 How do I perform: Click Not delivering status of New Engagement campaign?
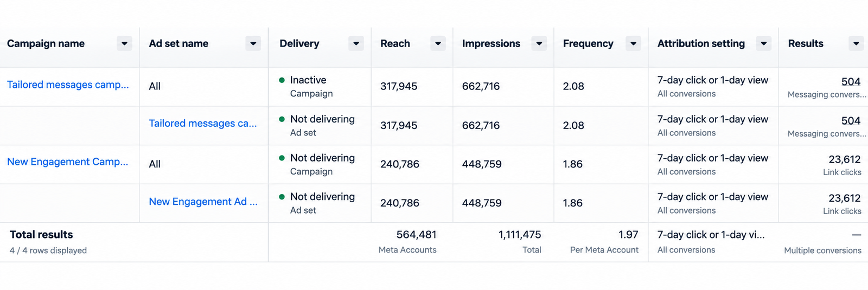pos(322,158)
